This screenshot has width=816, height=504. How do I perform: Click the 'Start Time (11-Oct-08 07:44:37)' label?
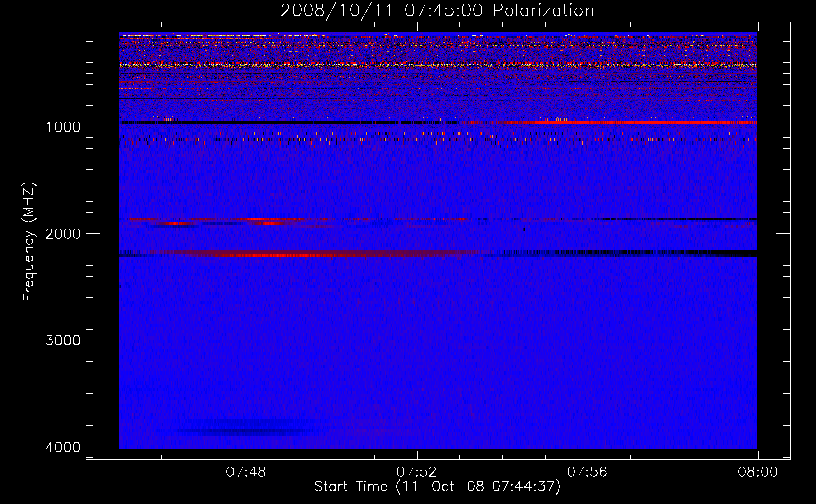tap(437, 487)
